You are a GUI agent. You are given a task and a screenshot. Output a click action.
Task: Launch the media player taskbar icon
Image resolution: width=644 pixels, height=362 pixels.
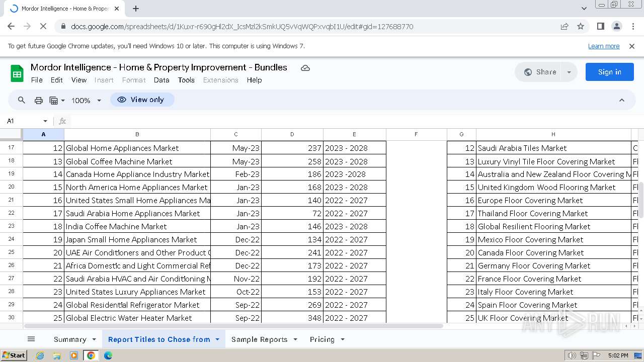[x=74, y=355]
